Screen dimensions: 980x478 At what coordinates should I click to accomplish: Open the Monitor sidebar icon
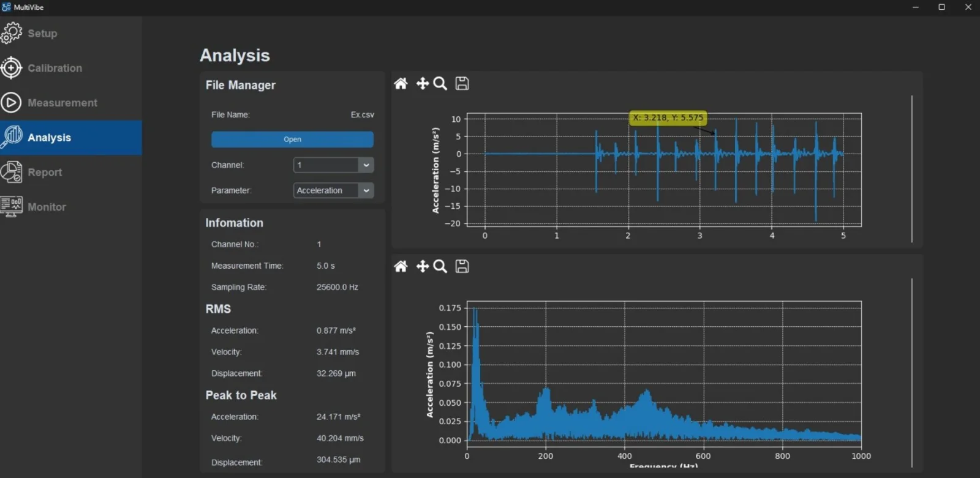pyautogui.click(x=11, y=206)
